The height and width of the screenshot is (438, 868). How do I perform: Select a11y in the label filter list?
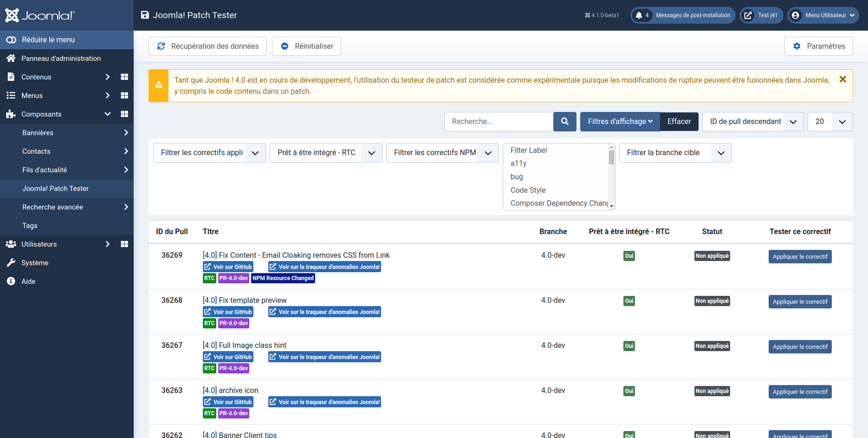pyautogui.click(x=556, y=163)
